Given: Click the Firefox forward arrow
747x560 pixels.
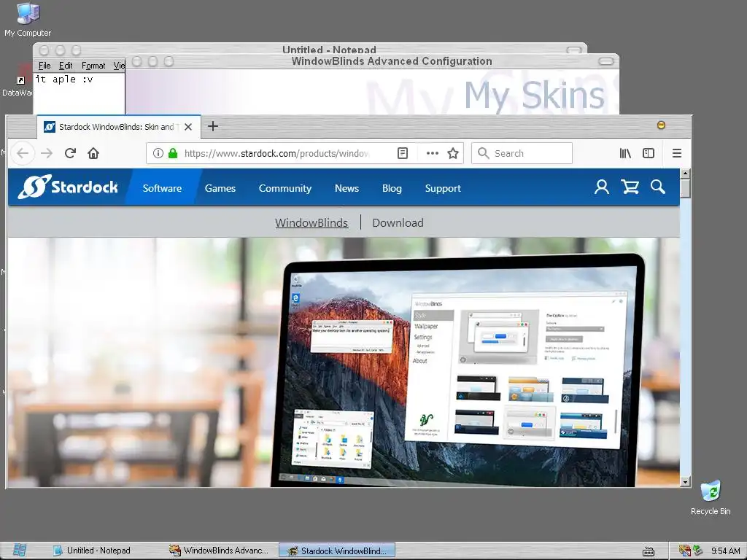Looking at the screenshot, I should tap(46, 153).
